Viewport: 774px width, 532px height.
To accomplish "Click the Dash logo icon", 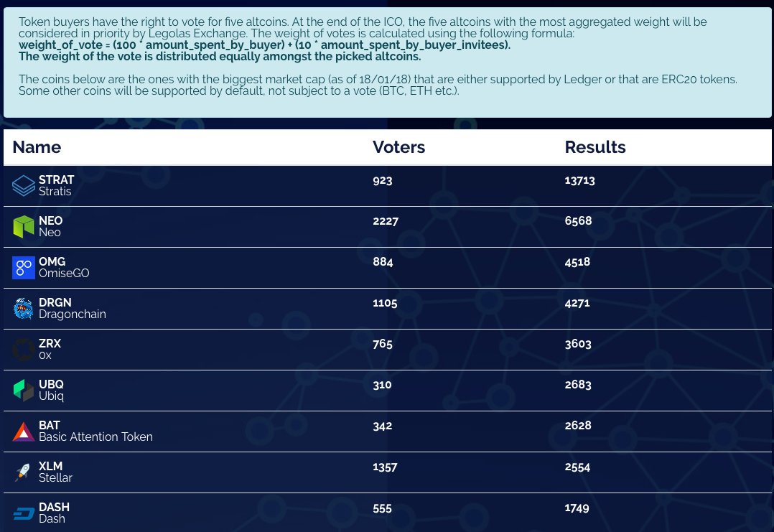I will [x=24, y=513].
